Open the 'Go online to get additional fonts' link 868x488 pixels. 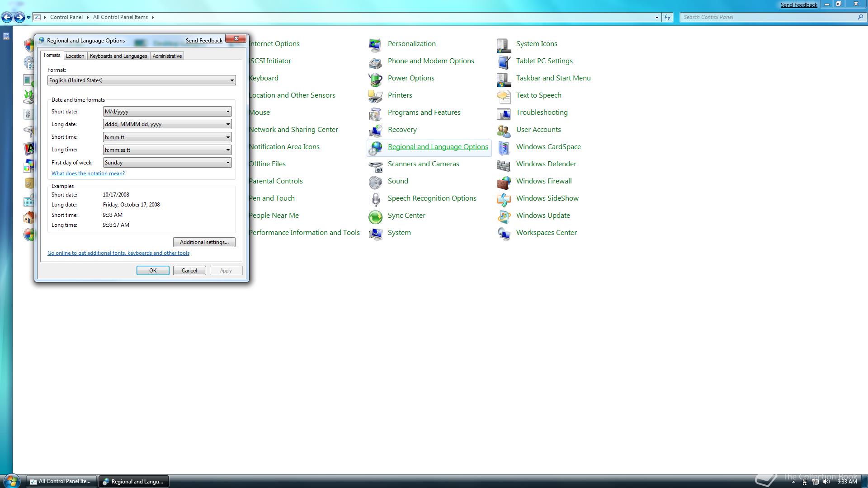tap(118, 253)
